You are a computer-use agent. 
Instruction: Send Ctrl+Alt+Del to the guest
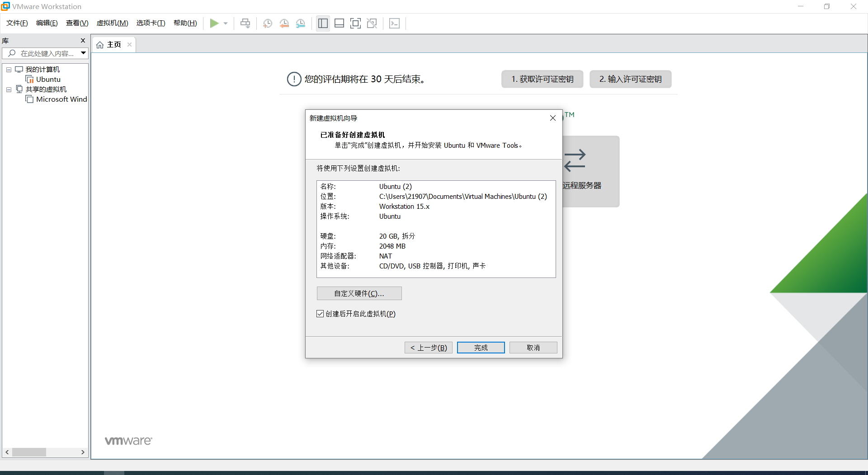click(x=245, y=23)
